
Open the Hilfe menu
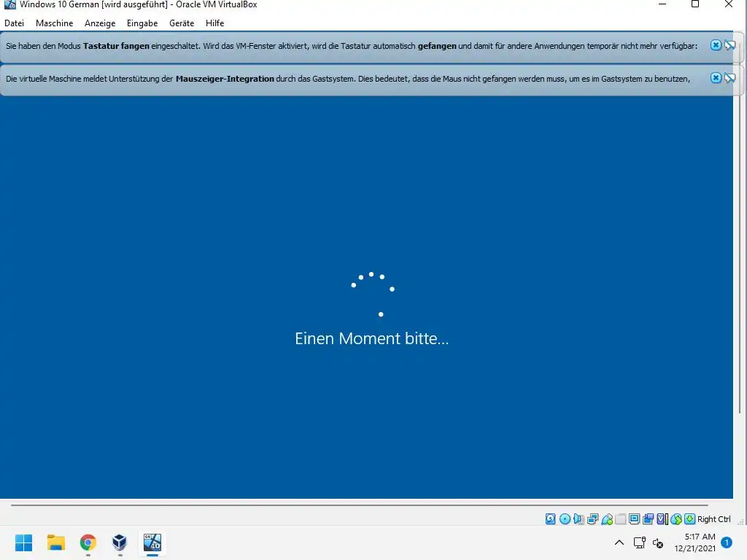tap(215, 23)
